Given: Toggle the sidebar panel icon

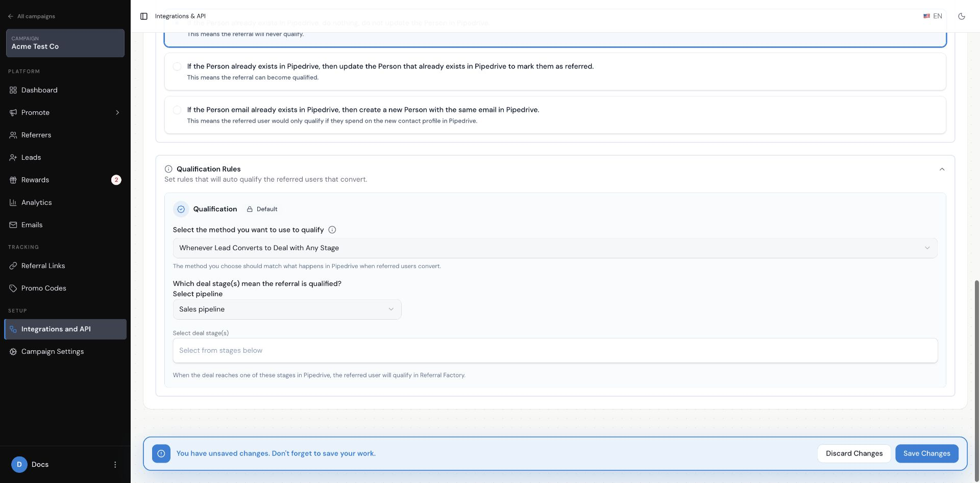Looking at the screenshot, I should click(144, 16).
